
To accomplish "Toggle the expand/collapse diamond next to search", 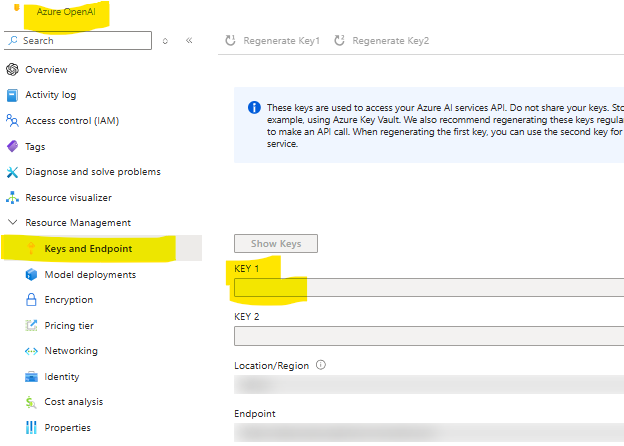I will [165, 41].
